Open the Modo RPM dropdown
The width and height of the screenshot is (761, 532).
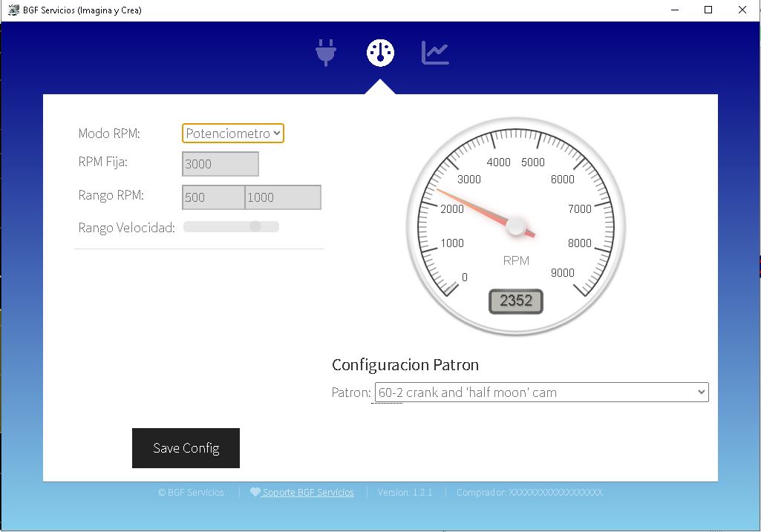click(x=233, y=134)
